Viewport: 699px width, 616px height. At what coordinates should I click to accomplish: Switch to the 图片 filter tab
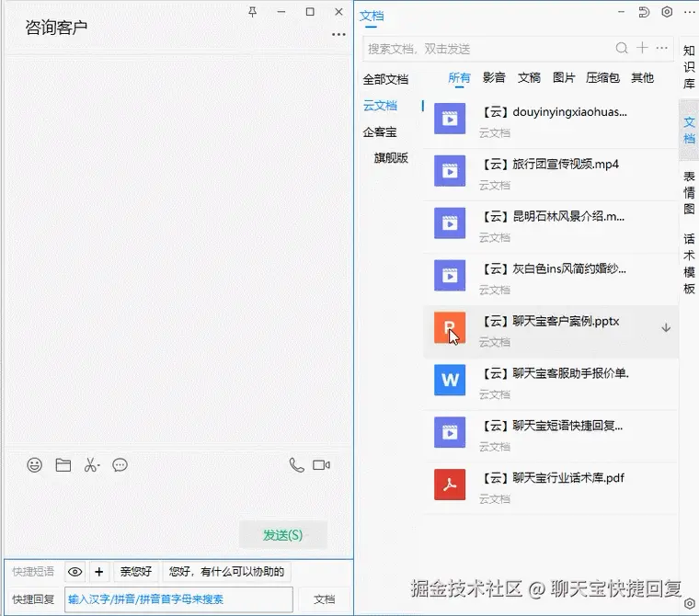coord(564,77)
